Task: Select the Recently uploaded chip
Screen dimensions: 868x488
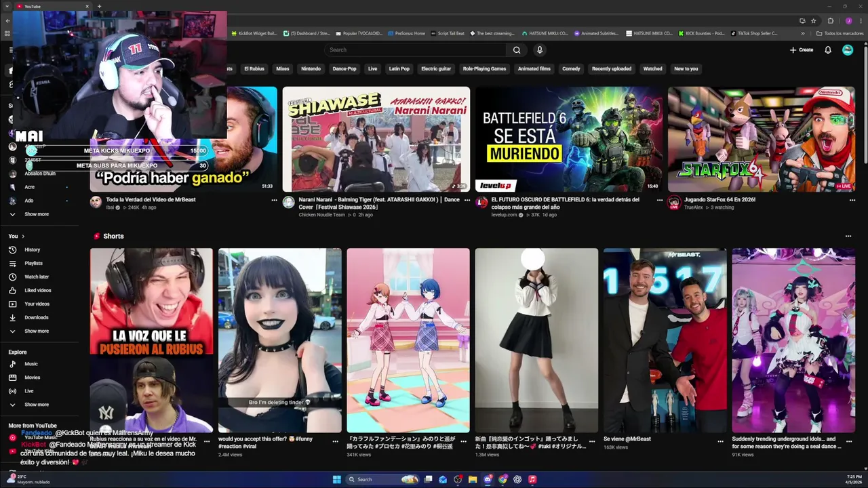Action: point(612,68)
